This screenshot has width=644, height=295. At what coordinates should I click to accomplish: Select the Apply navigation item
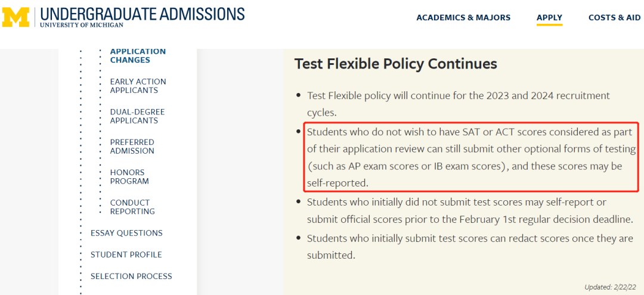(x=549, y=18)
